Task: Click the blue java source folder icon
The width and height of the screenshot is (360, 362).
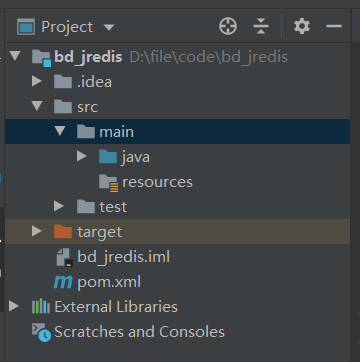Action: tap(108, 157)
